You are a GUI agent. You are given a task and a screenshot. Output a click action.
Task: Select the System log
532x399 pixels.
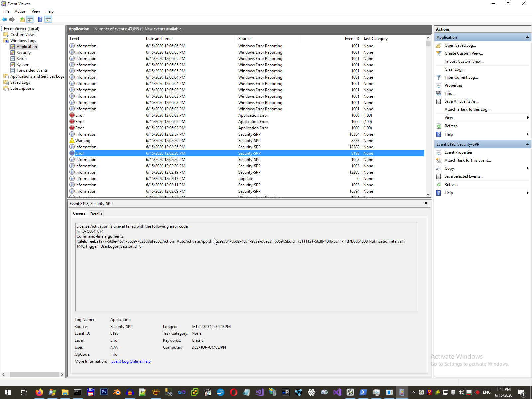coord(23,65)
